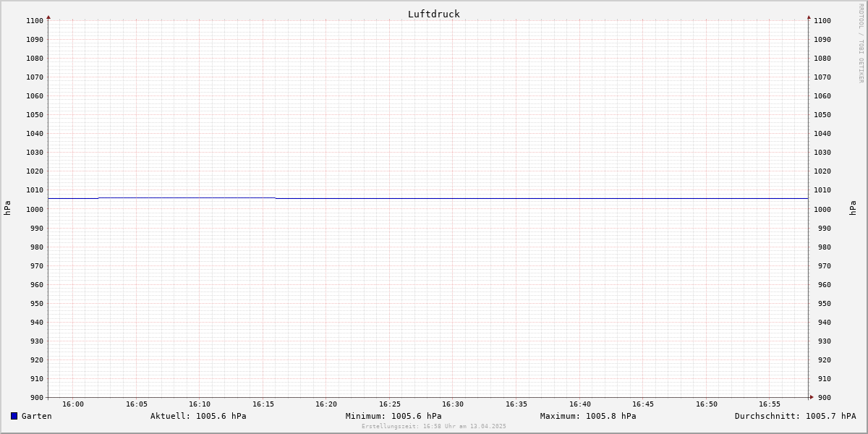The image size is (868, 434).
Task: Click the Maximum: 1005.8 hPa value
Action: tap(588, 416)
